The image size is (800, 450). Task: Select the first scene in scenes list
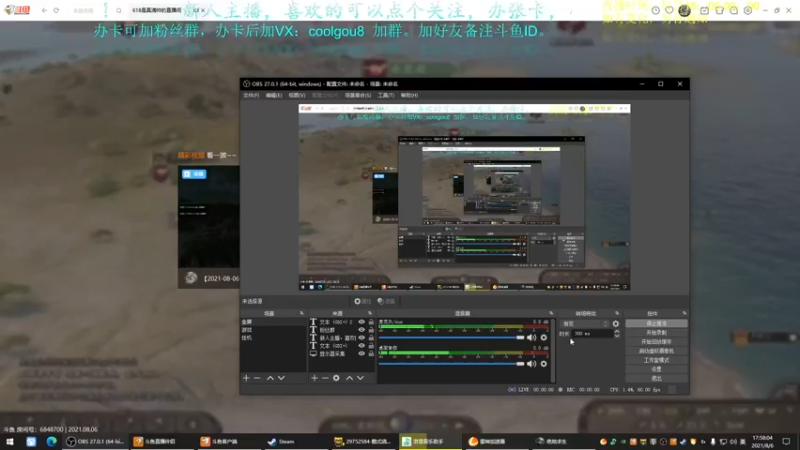pyautogui.click(x=273, y=322)
